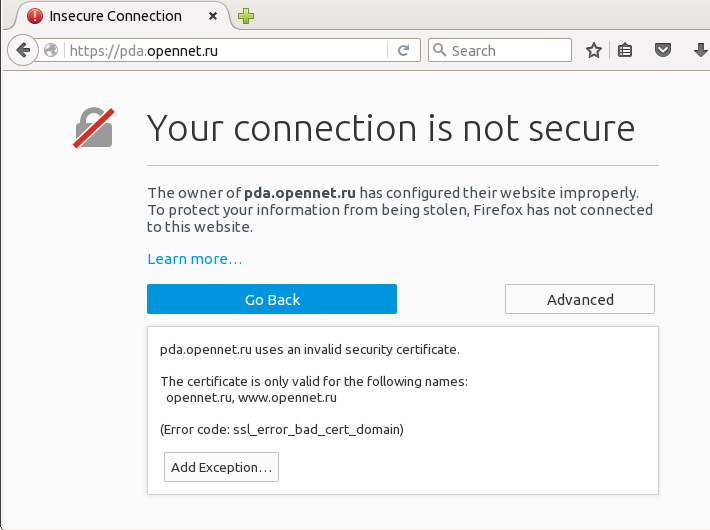Click the red warning icon on tab
Screen dimensions: 710x530
pos(35,16)
